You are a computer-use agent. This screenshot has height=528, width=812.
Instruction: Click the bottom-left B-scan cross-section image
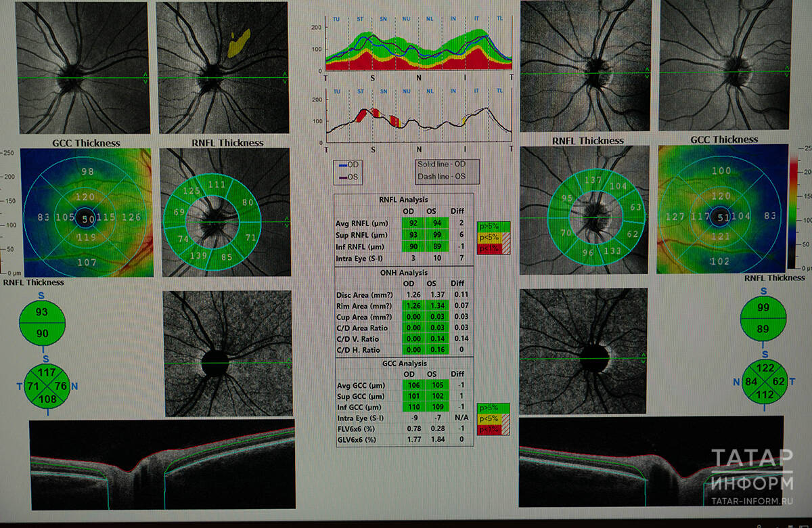pyautogui.click(x=162, y=464)
